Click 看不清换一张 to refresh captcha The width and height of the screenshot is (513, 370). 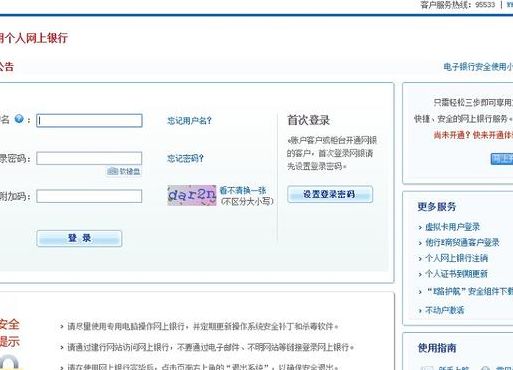point(243,190)
